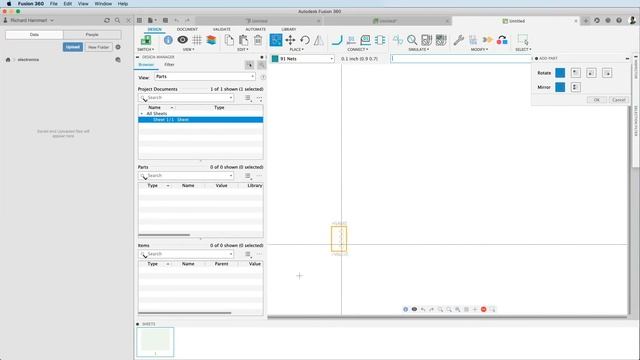Open settings gear next to New Folder
This screenshot has width=640, height=360.
coord(118,47)
